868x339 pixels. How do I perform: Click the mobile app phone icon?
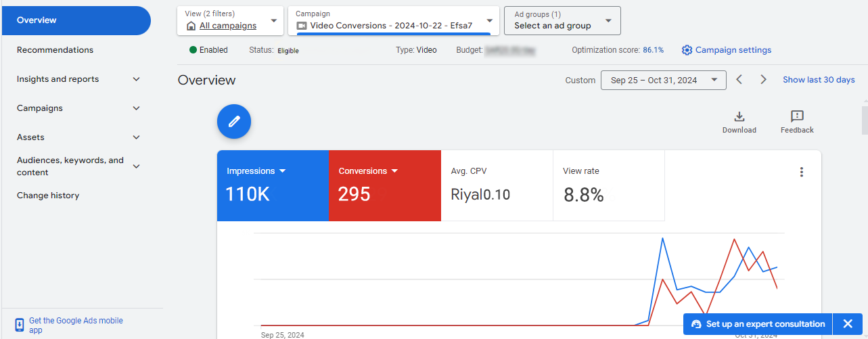(20, 325)
